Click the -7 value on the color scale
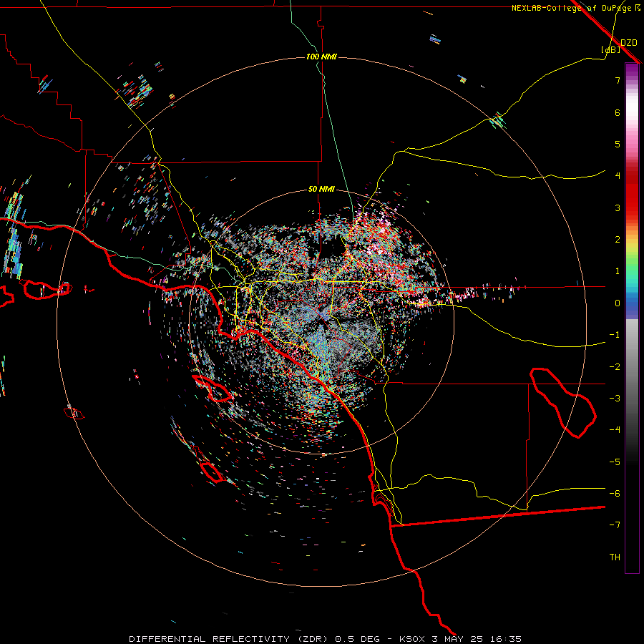The width and height of the screenshot is (644, 644). pyautogui.click(x=615, y=525)
